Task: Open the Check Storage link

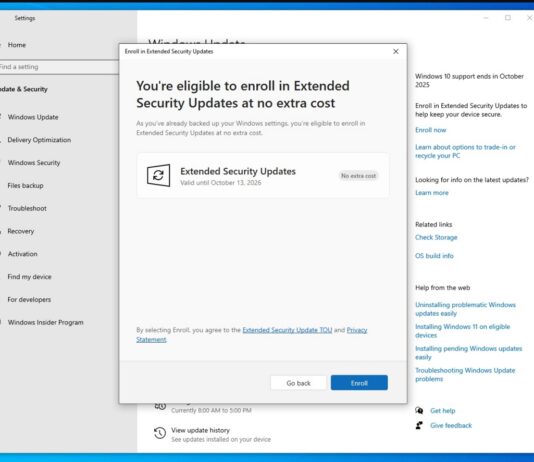Action: pyautogui.click(x=436, y=237)
